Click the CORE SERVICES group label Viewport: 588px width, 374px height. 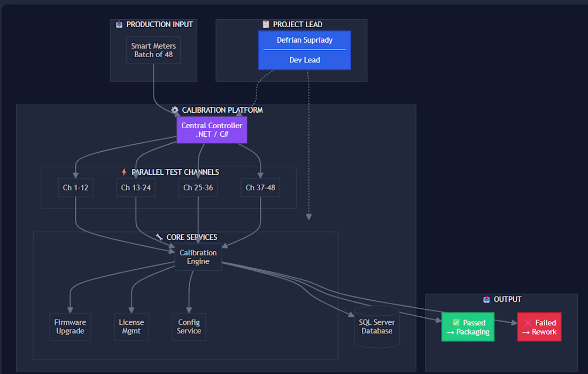point(191,237)
